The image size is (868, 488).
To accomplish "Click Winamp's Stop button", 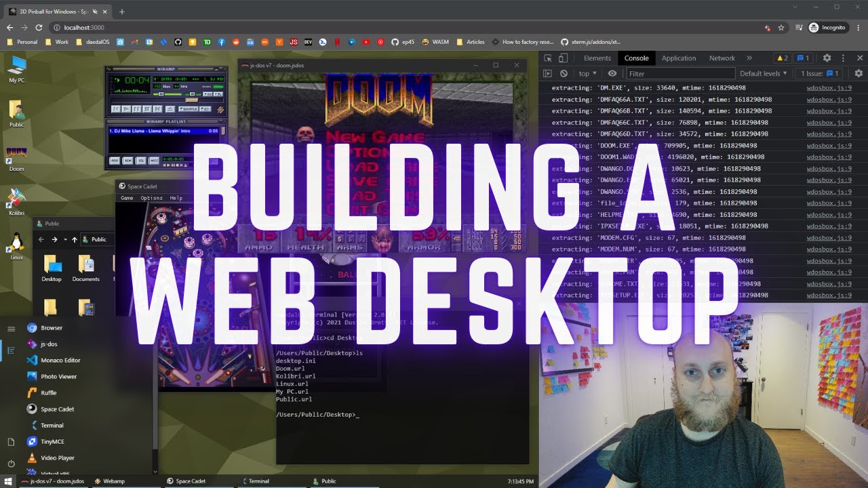I will 147,109.
